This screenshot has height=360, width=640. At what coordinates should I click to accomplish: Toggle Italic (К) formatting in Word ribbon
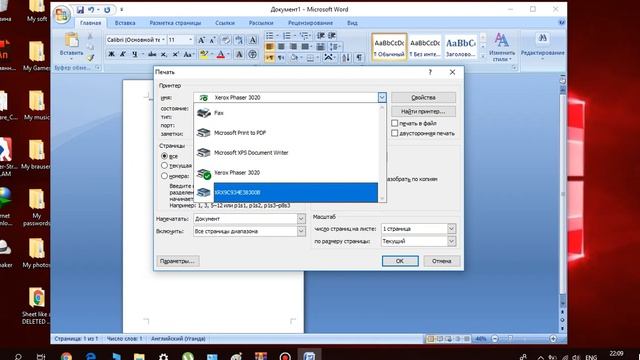coord(123,54)
